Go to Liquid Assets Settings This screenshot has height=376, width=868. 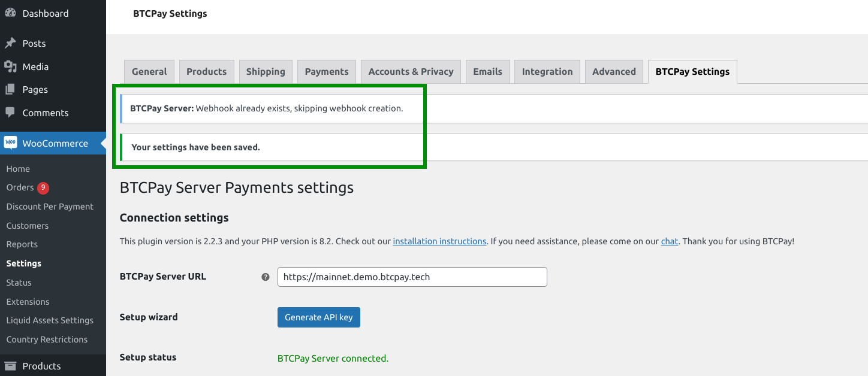[50, 320]
